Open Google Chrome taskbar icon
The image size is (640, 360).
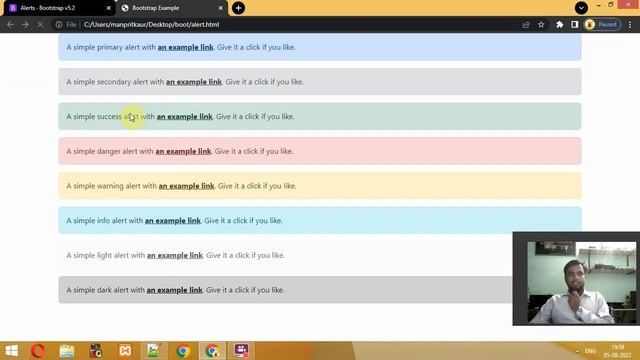[183, 351]
